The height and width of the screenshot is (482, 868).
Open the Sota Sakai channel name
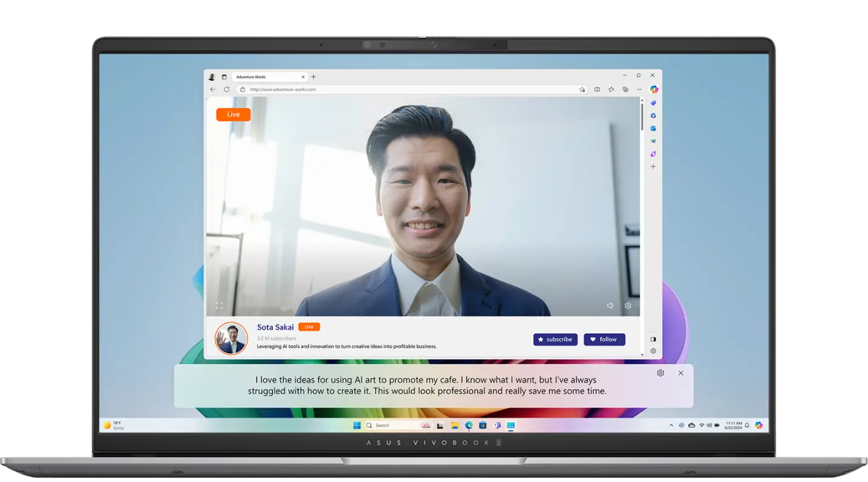pos(275,327)
